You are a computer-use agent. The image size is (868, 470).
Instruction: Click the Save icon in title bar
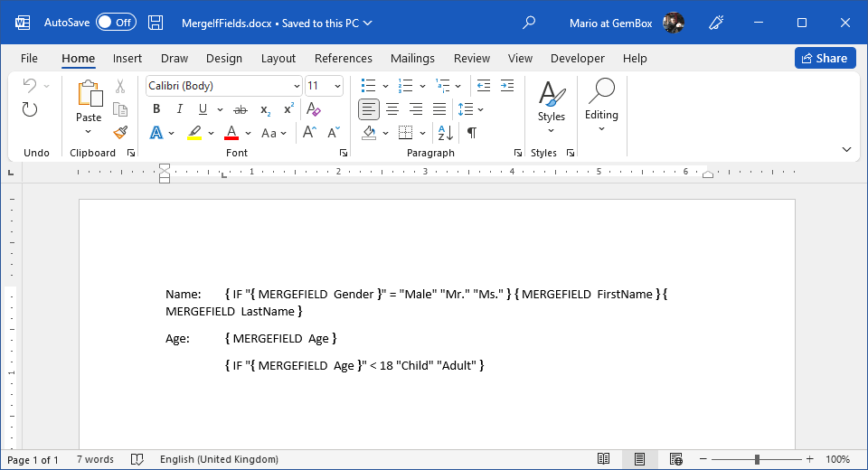click(156, 23)
